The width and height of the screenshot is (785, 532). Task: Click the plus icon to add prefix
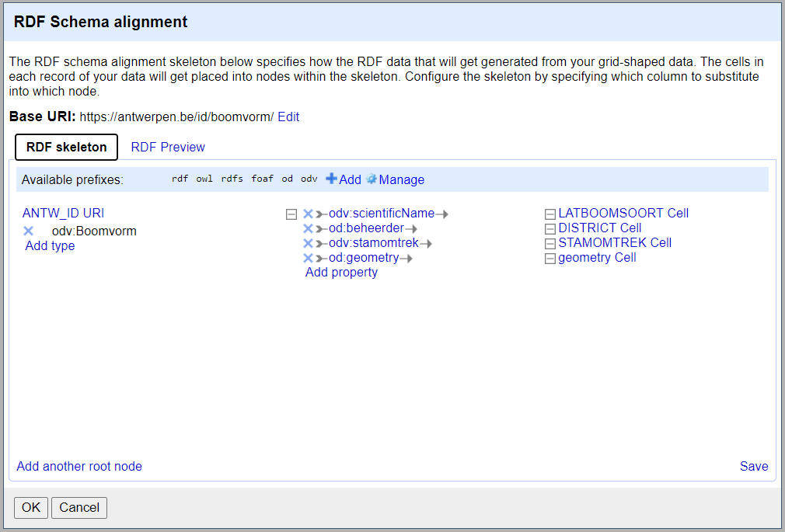332,179
